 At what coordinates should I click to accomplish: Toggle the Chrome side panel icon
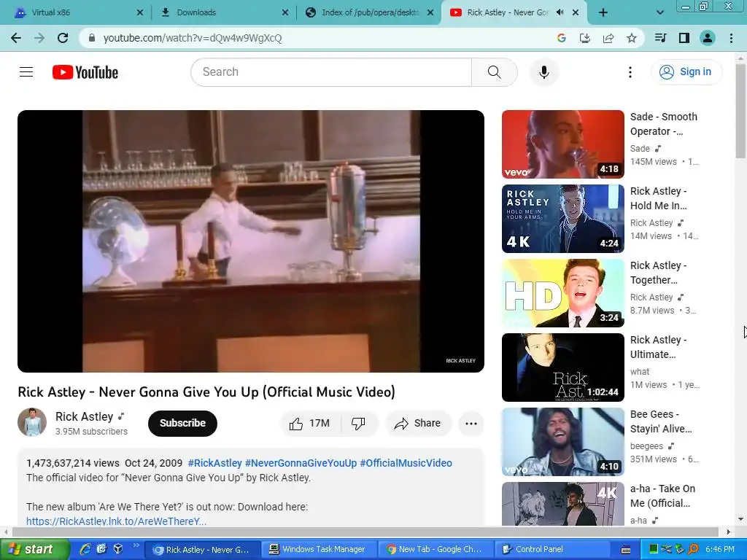pyautogui.click(x=684, y=38)
